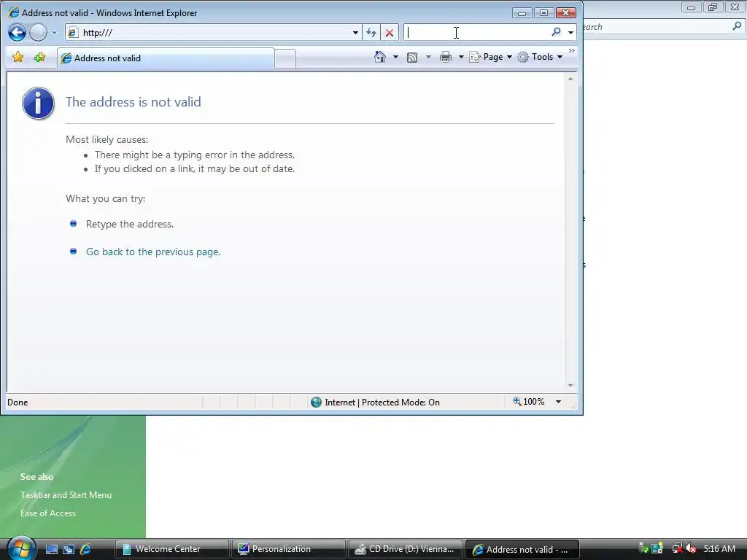Switch to CD Drive (D:) Vienna taskbar button
This screenshot has width=747, height=560.
405,549
